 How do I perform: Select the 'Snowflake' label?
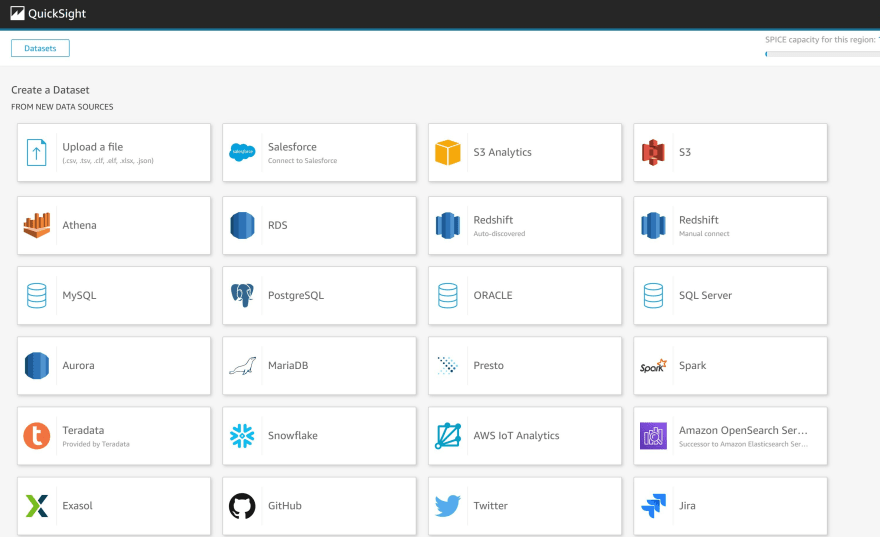click(292, 435)
